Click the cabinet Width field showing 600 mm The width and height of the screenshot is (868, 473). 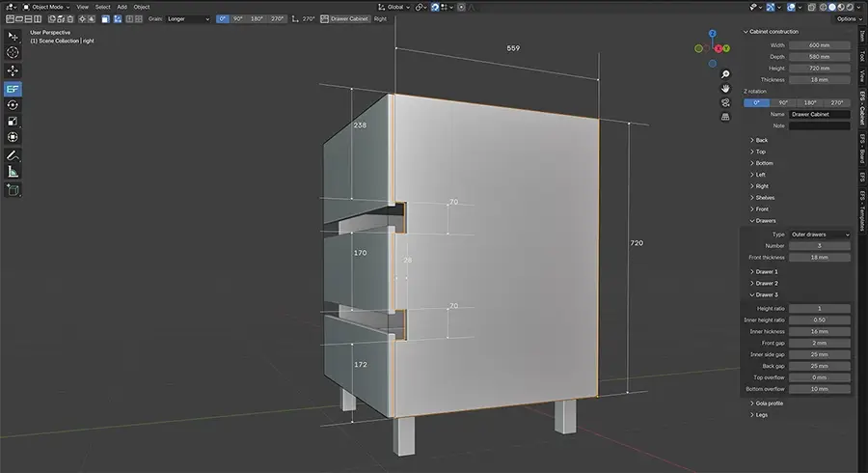pyautogui.click(x=820, y=45)
